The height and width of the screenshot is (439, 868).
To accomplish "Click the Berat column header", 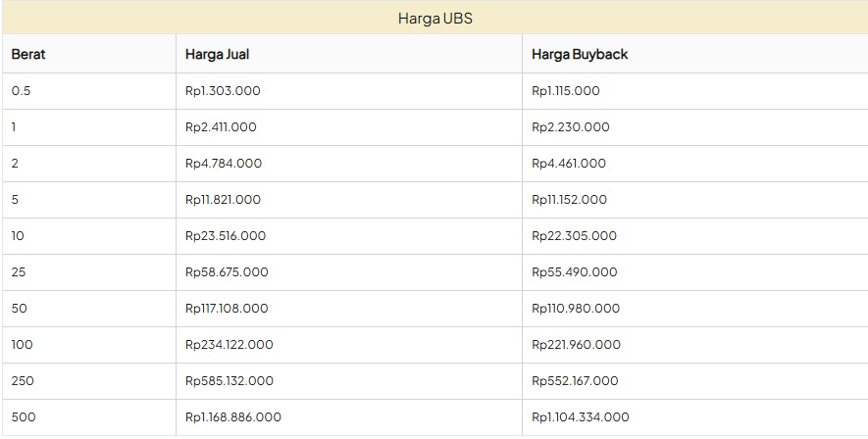I will point(28,54).
